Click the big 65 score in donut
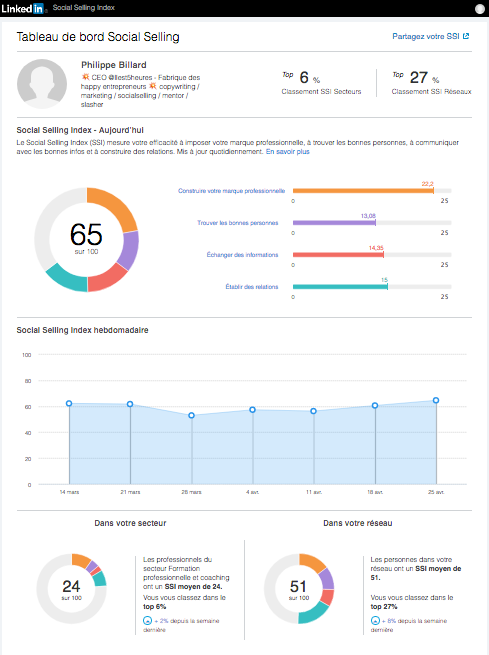 pyautogui.click(x=86, y=234)
